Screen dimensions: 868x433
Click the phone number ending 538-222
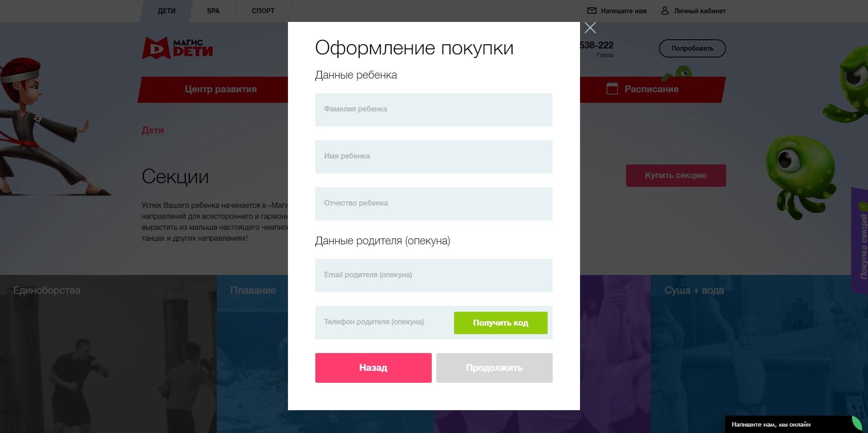pos(596,45)
